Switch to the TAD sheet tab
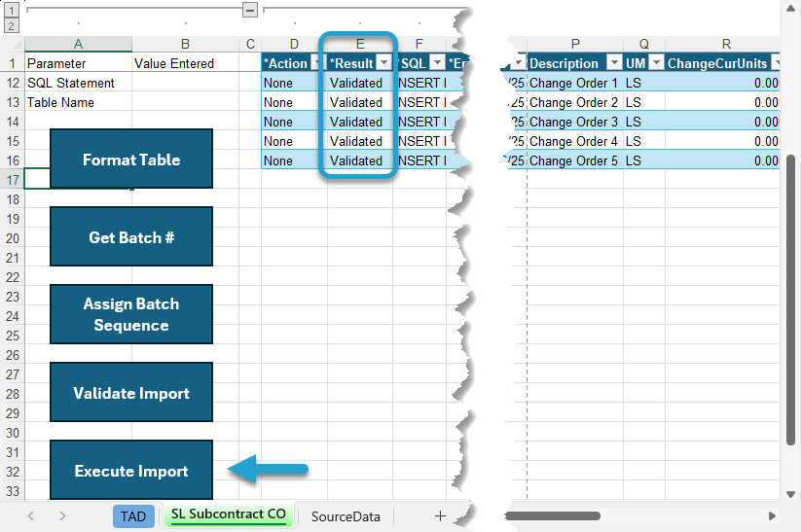The image size is (801, 532). [x=133, y=516]
